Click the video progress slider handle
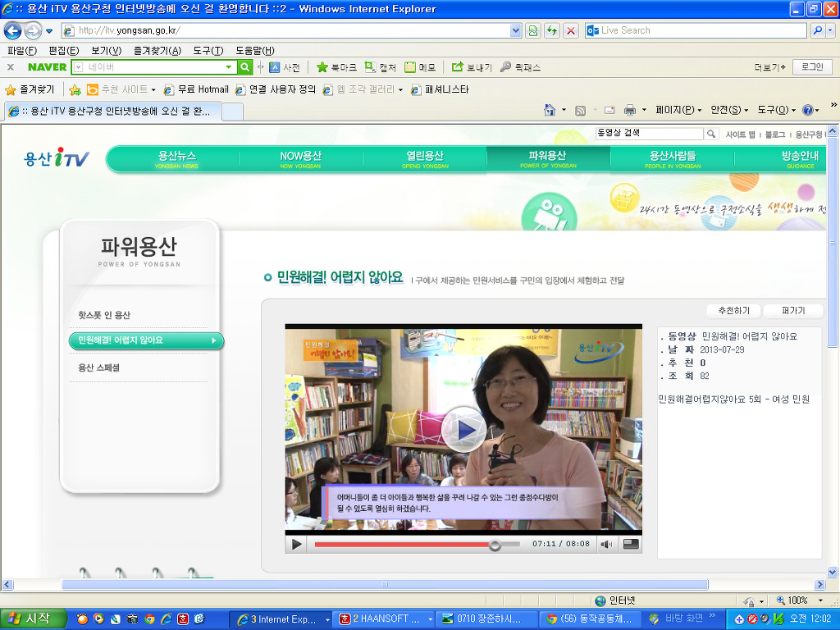This screenshot has width=840, height=630. pyautogui.click(x=495, y=545)
